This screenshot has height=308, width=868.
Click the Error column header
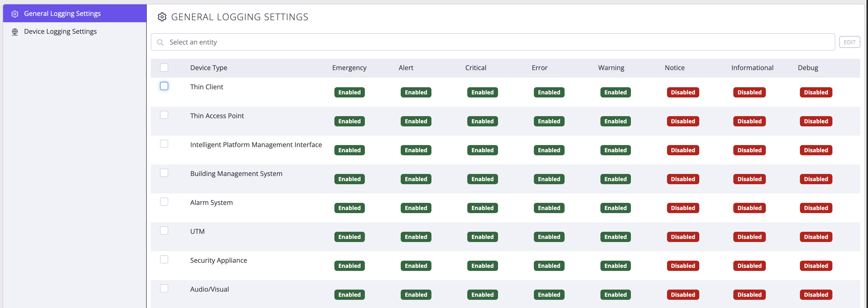point(539,68)
